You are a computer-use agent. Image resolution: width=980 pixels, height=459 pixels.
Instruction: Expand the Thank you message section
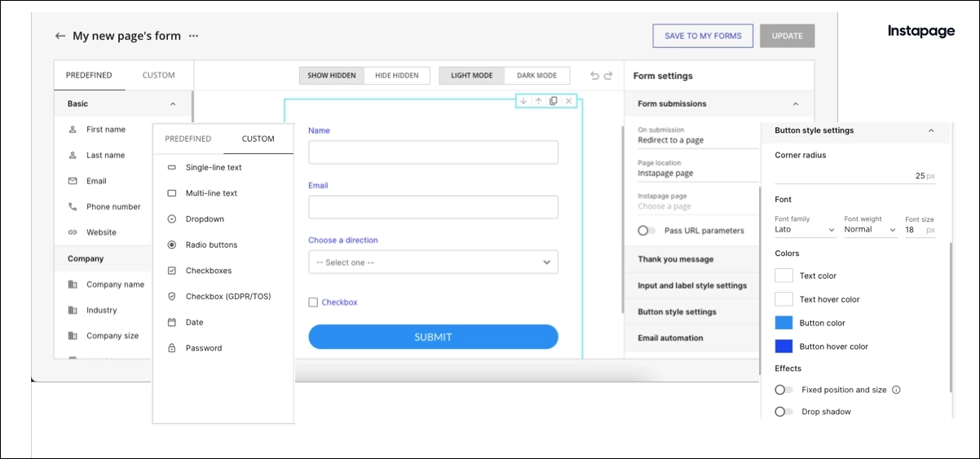coord(691,259)
